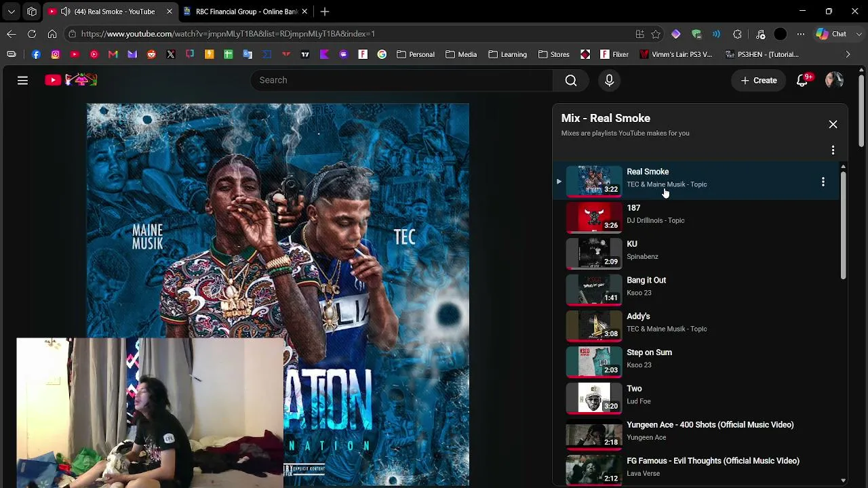The width and height of the screenshot is (868, 488).
Task: Open the tab actions menu chevron
Action: (x=12, y=12)
